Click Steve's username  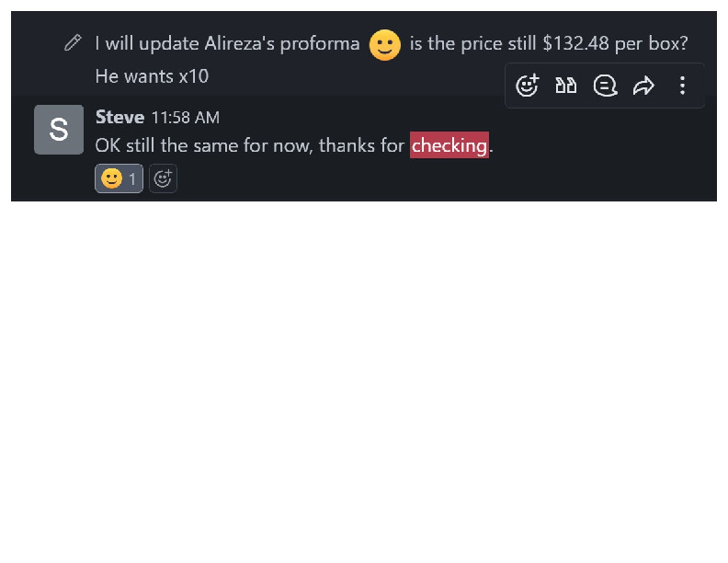119,117
